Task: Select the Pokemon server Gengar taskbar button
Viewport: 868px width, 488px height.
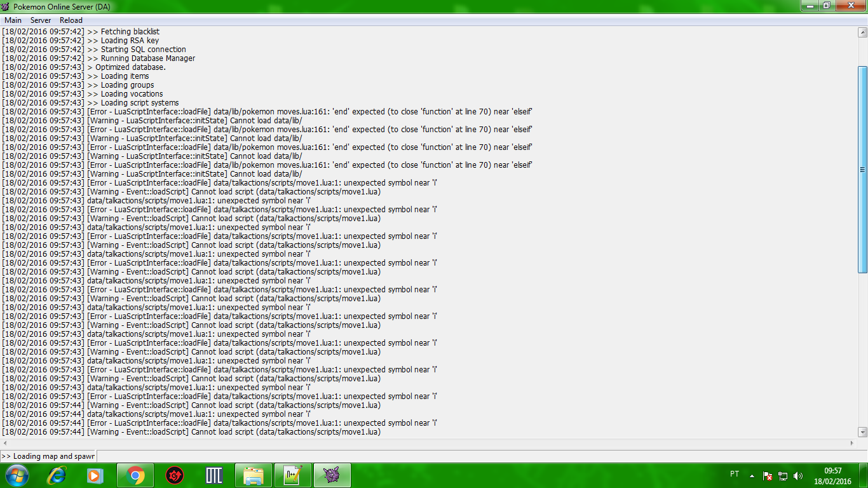Action: (332, 475)
